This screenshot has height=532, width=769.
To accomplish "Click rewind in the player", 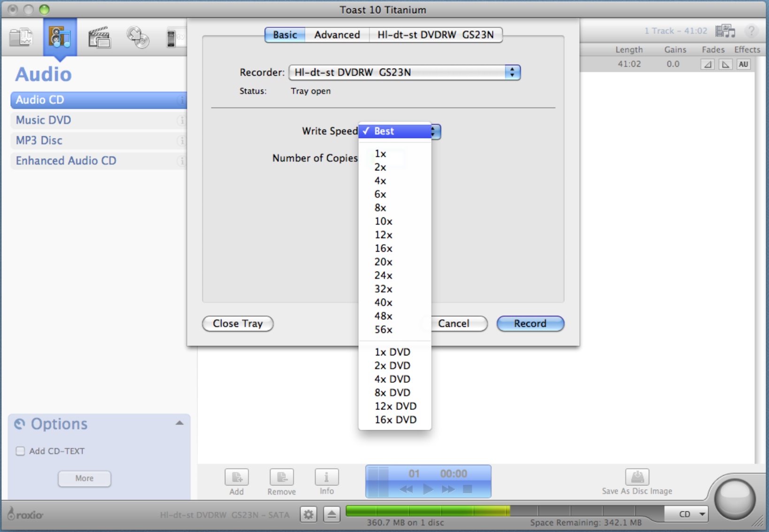I will 406,489.
